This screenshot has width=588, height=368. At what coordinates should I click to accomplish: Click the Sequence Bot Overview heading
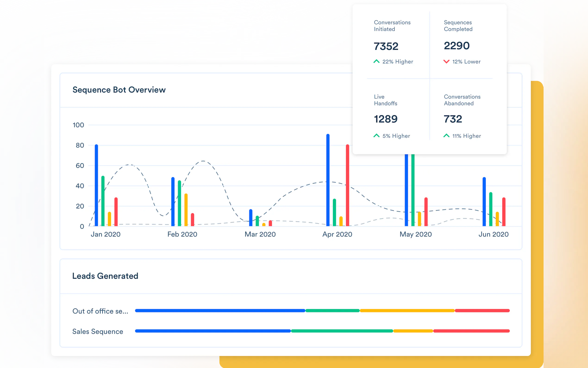(x=119, y=90)
